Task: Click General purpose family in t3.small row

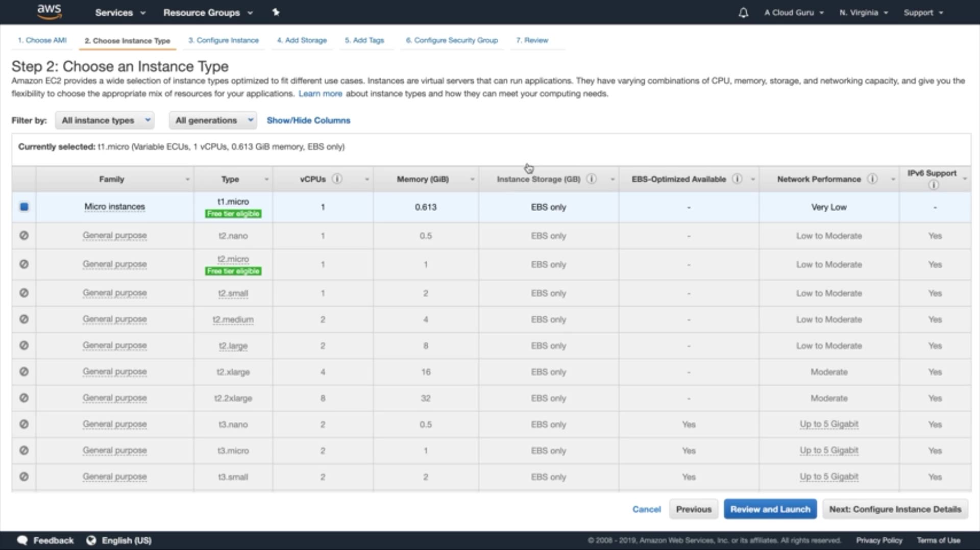Action: tap(115, 477)
